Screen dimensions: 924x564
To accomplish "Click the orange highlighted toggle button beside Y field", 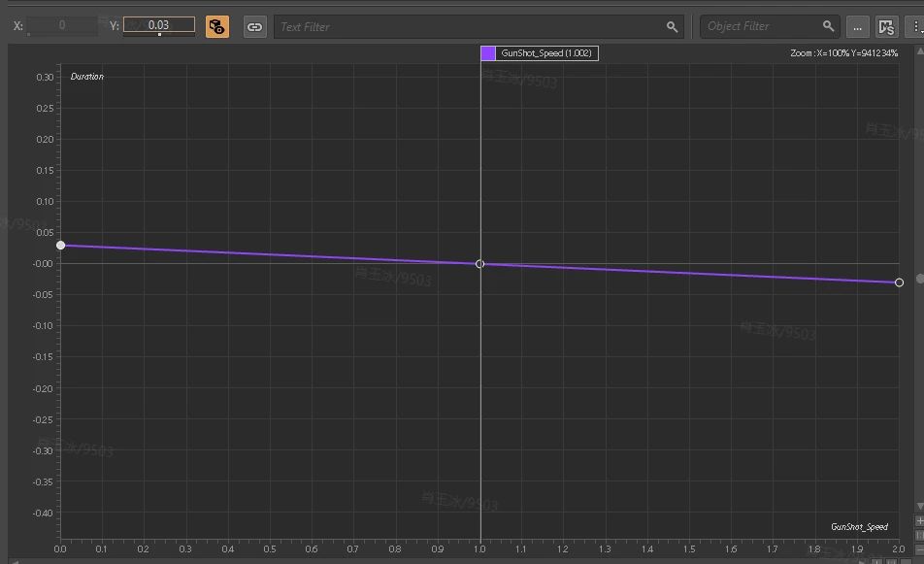I will (x=216, y=26).
